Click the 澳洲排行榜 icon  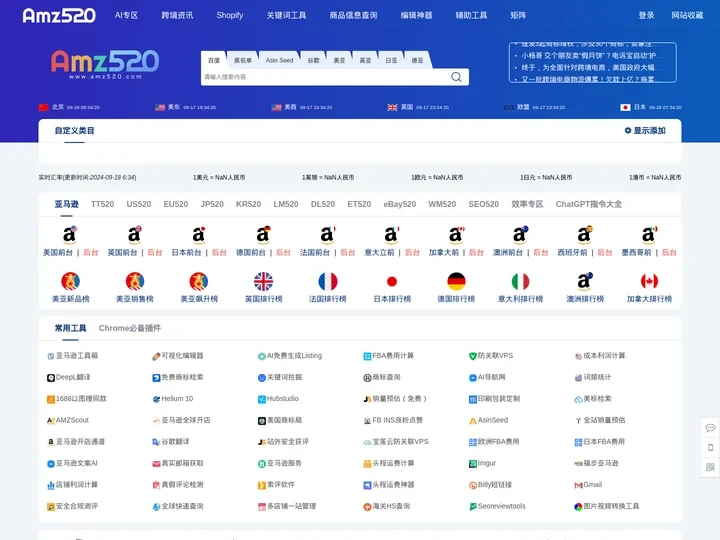click(585, 281)
